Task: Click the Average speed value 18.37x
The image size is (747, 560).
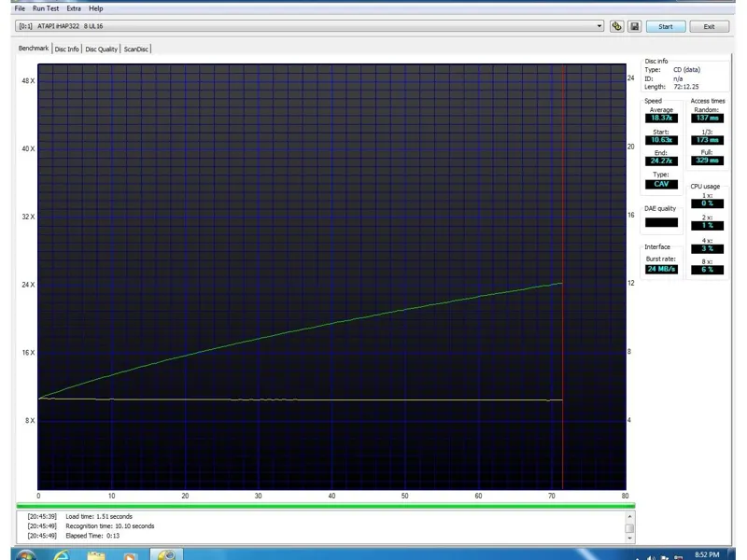Action: (661, 119)
